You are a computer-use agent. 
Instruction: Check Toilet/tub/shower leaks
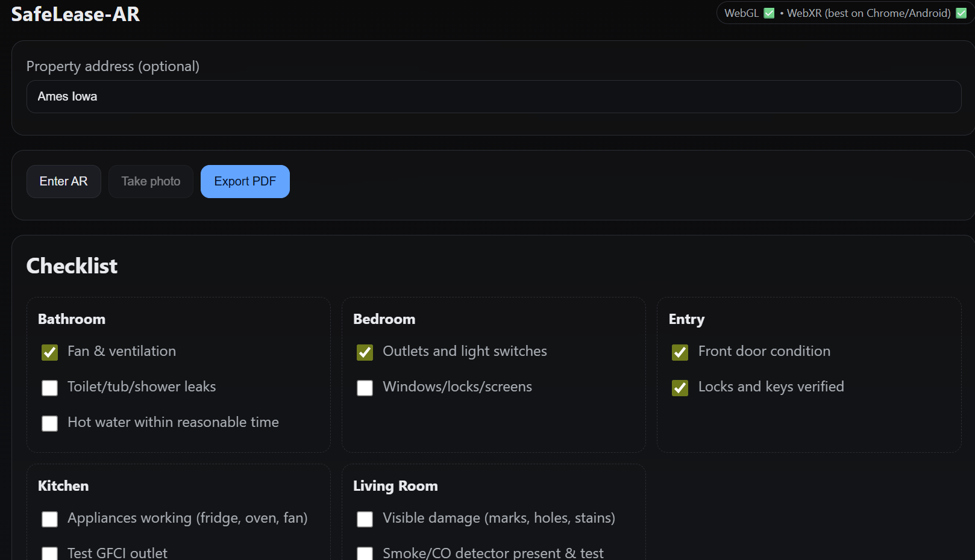click(49, 388)
